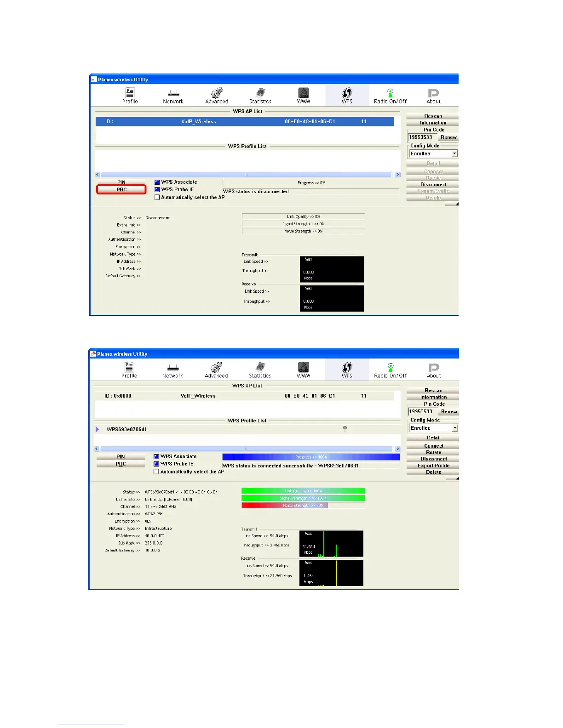
Task: Click Delete button in the connected window
Action: [x=433, y=472]
